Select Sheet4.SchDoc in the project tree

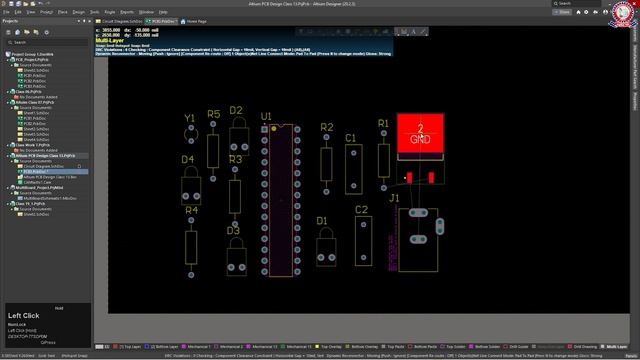click(x=36, y=140)
